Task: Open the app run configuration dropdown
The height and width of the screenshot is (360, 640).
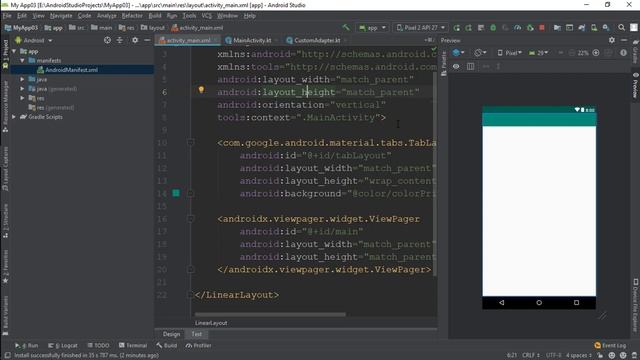Action: (x=373, y=28)
